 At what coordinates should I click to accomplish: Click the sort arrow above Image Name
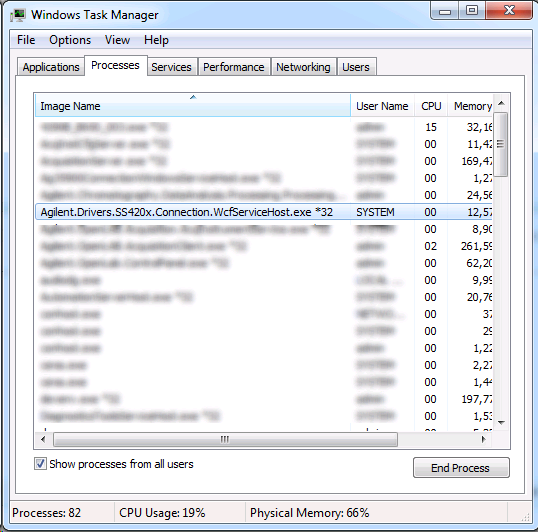click(193, 97)
